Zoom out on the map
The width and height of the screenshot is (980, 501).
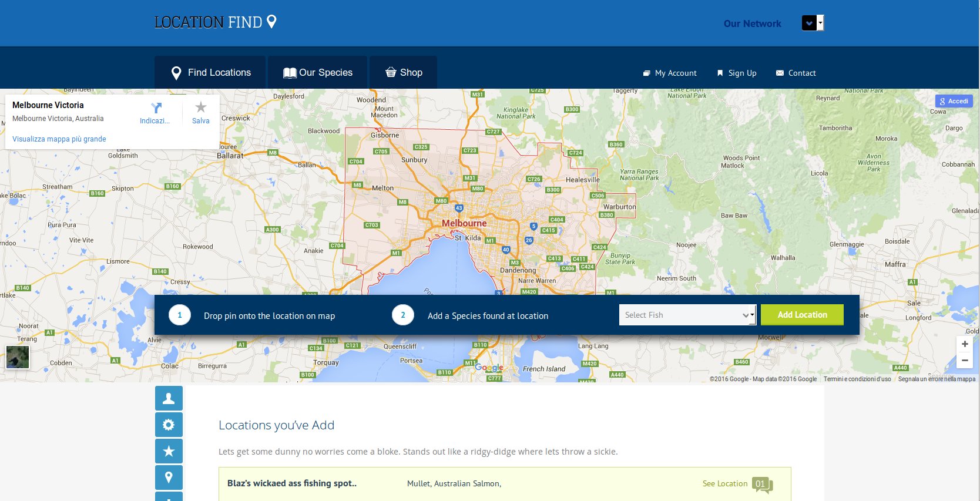click(x=964, y=360)
